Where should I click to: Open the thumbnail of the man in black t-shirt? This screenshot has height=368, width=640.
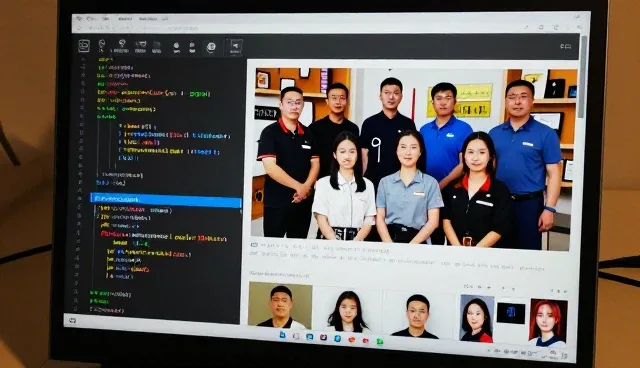(x=417, y=315)
